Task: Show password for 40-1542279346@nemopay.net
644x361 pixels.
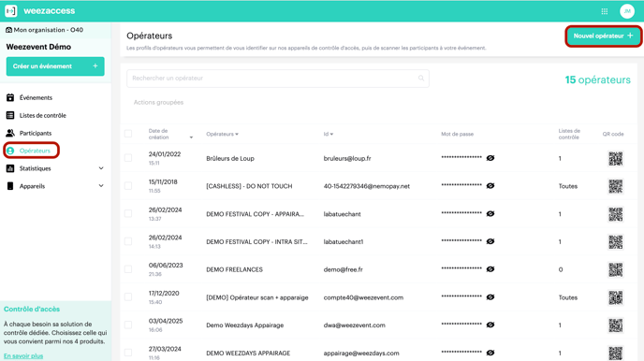Action: click(490, 186)
